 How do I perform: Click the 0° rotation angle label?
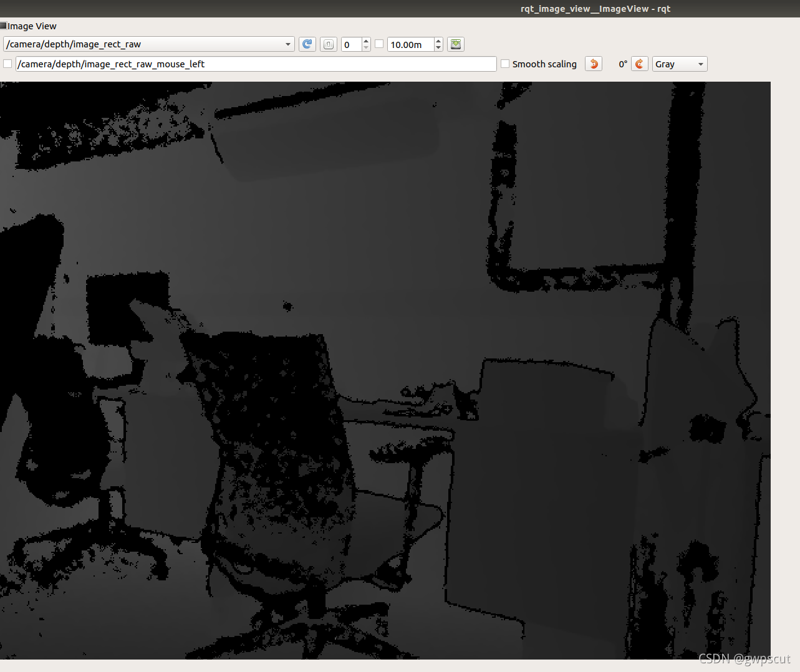point(623,64)
